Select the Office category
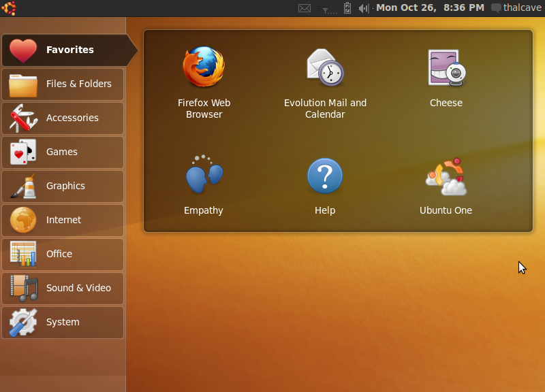This screenshot has height=392, width=545. pyautogui.click(x=63, y=254)
